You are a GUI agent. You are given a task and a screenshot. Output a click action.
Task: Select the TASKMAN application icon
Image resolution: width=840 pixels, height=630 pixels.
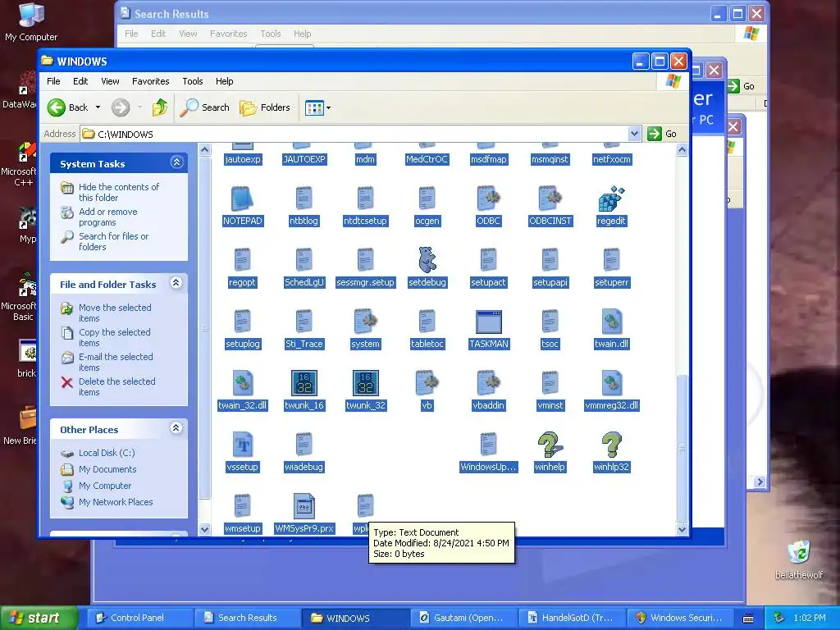tap(489, 322)
